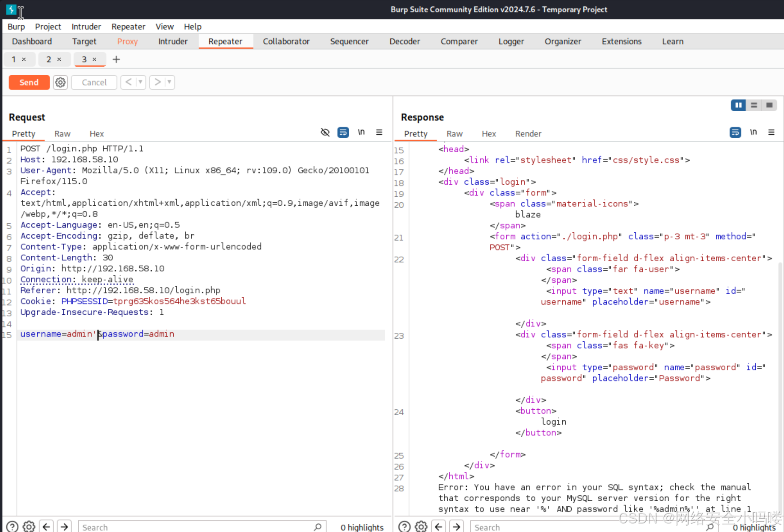Click the Burp Suite logo icon
This screenshot has width=784, height=532.
[11, 9]
